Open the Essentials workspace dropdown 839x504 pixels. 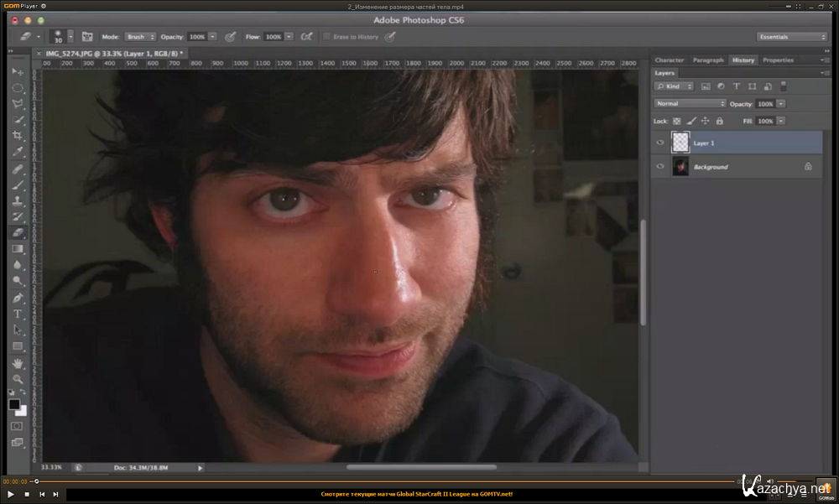click(x=792, y=37)
